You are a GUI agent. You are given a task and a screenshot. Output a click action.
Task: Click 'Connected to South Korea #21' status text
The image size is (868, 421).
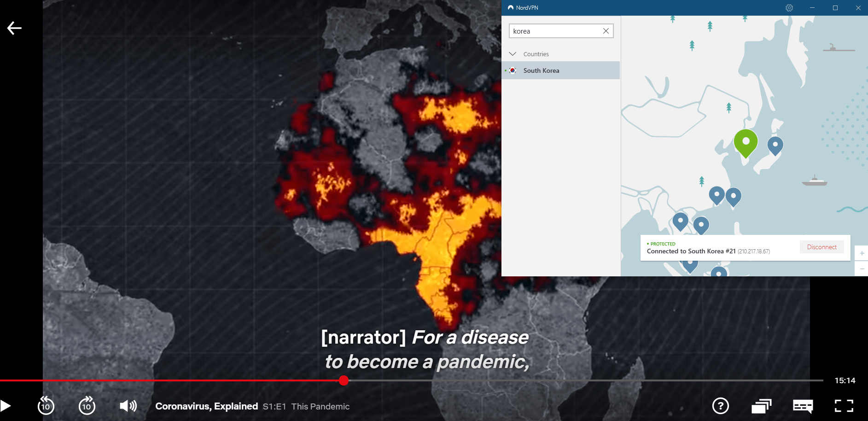click(691, 251)
